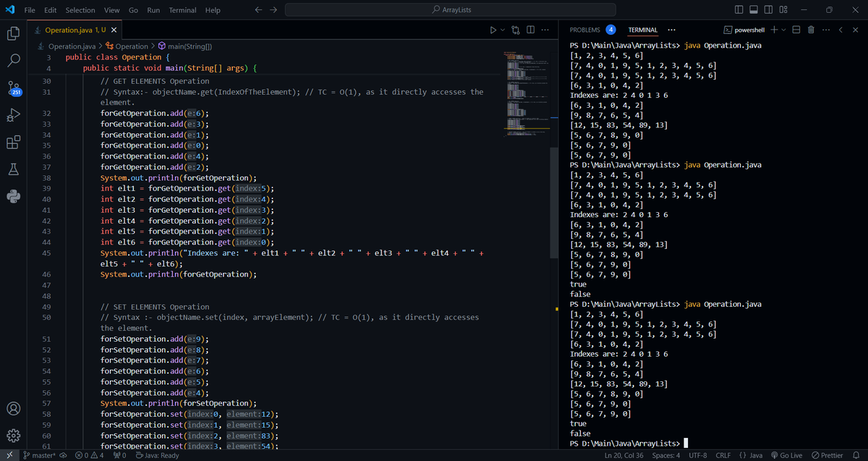
Task: Switch to the TERMINAL tab
Action: pos(642,30)
